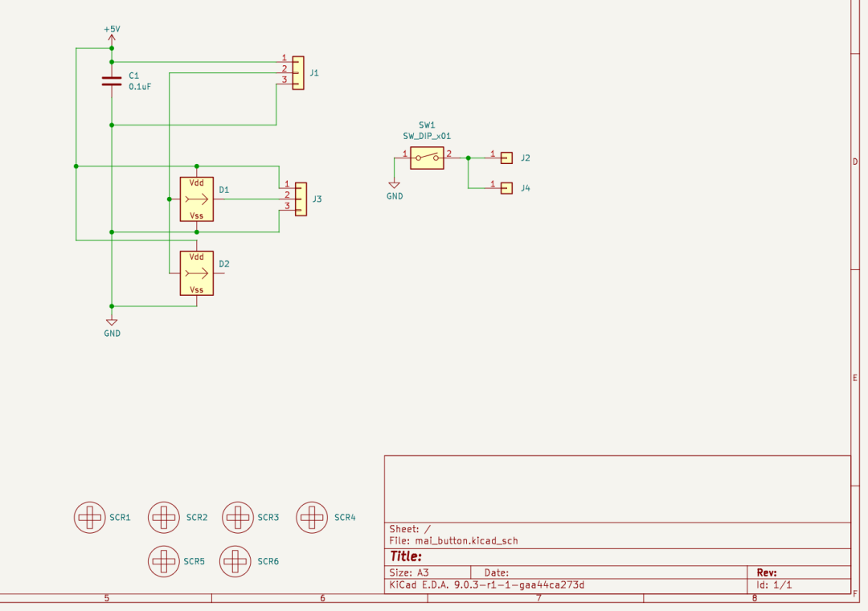Select the J4 single-pin connector symbol
This screenshot has width=868, height=611.
[x=506, y=188]
